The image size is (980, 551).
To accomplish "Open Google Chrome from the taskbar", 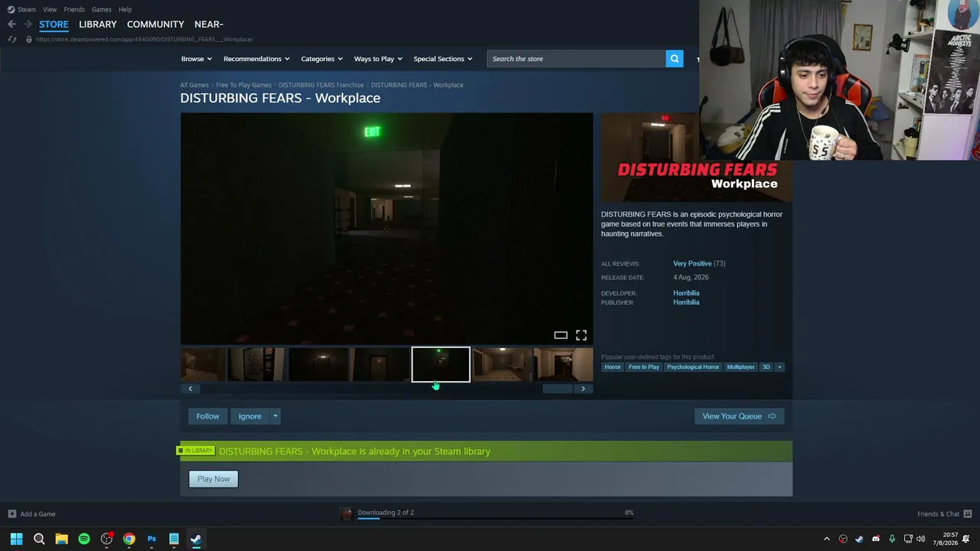I will [129, 539].
